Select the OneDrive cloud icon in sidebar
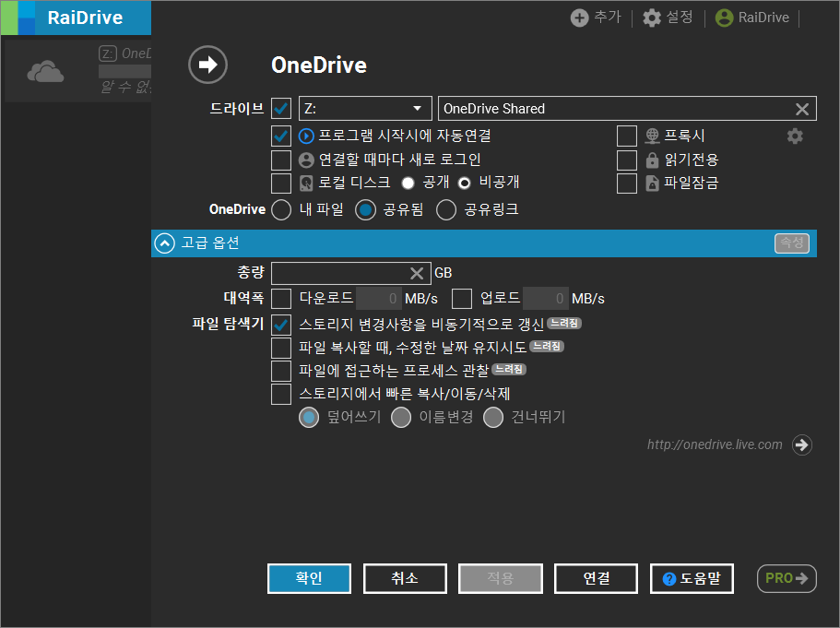 (45, 71)
